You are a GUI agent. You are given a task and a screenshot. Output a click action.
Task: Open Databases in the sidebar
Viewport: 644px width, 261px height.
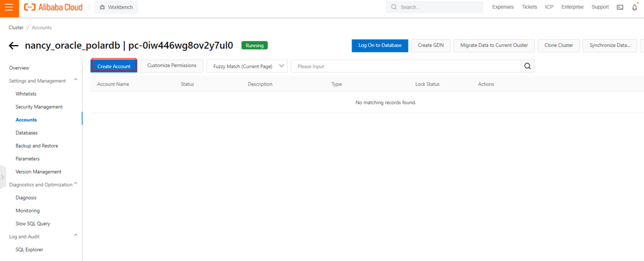[x=27, y=133]
